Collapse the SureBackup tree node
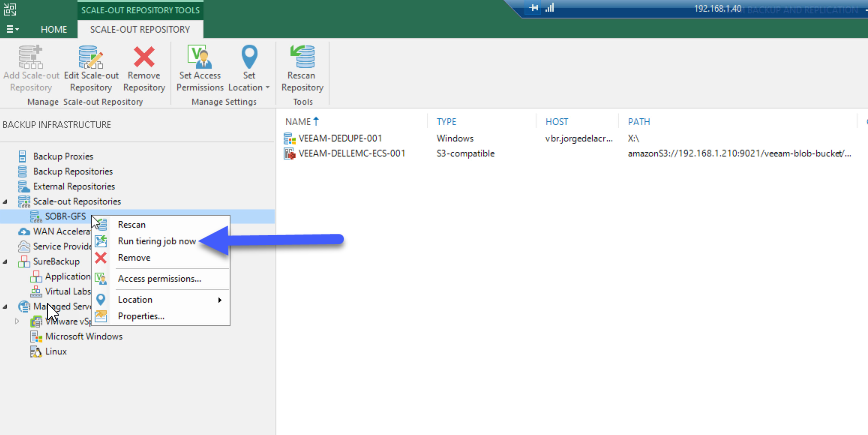868x435 pixels. tap(6, 262)
